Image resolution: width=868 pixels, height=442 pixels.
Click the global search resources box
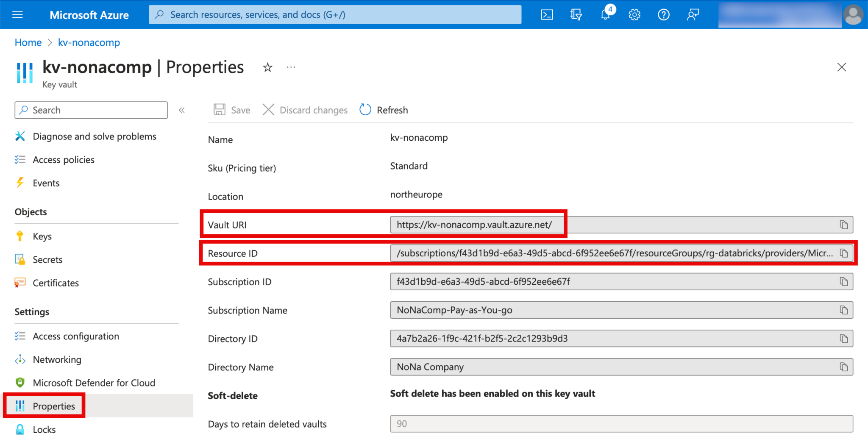click(335, 15)
